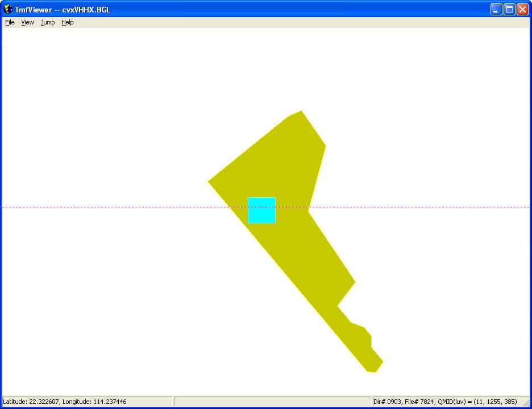Click the resize grip in the status bar corner
This screenshot has height=409, width=532.
pyautogui.click(x=526, y=403)
